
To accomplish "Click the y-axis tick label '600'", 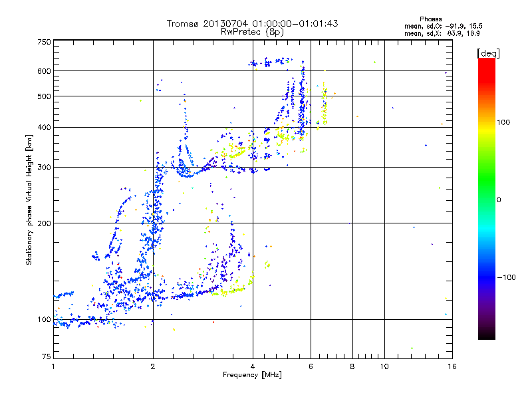I will pos(44,71).
